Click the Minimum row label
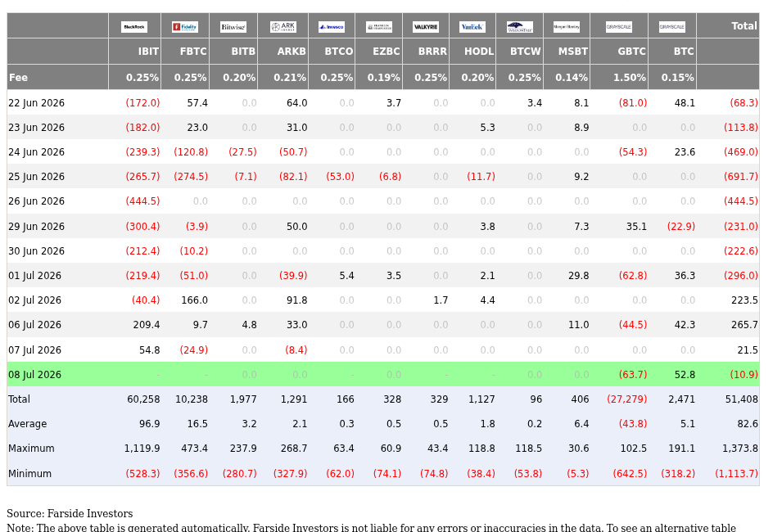 tap(29, 474)
